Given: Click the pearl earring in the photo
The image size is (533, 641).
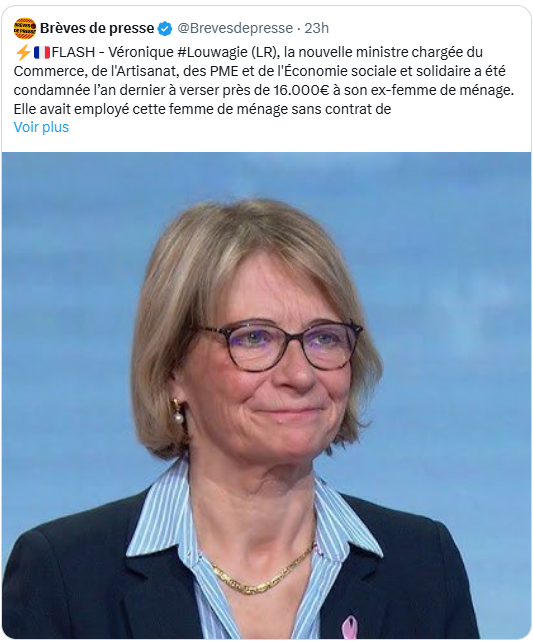Looking at the screenshot, I should point(178,418).
